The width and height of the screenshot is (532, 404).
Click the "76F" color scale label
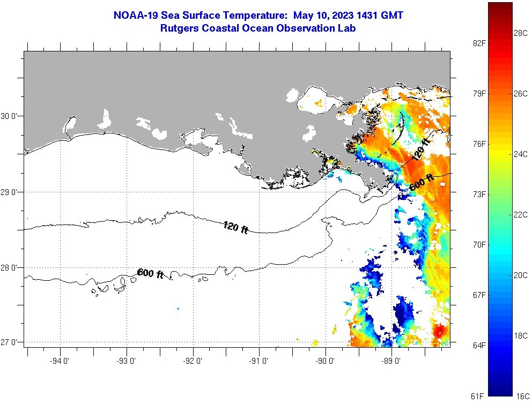(479, 144)
